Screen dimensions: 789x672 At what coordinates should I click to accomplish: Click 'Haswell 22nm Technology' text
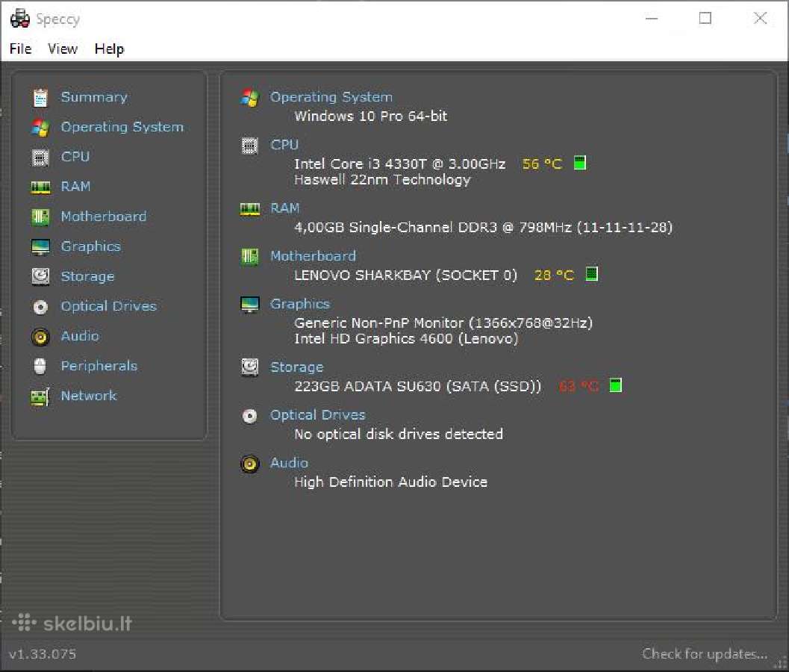coord(382,180)
